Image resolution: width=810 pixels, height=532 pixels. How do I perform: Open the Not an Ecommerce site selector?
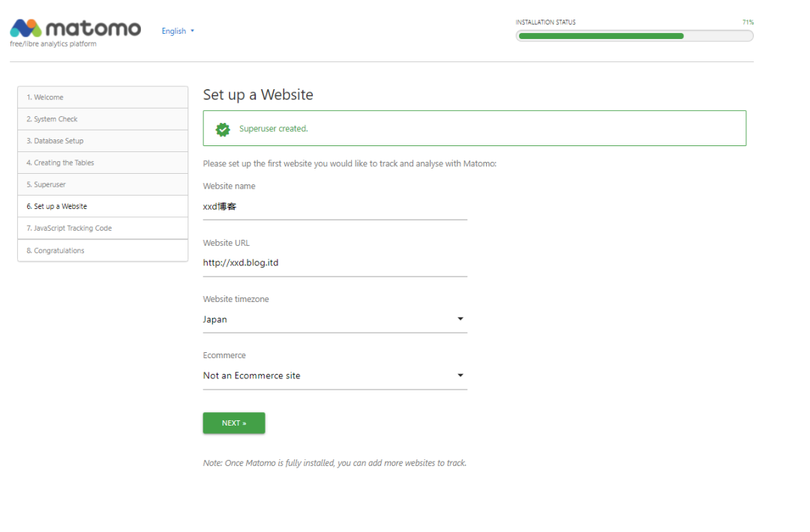pyautogui.click(x=334, y=375)
